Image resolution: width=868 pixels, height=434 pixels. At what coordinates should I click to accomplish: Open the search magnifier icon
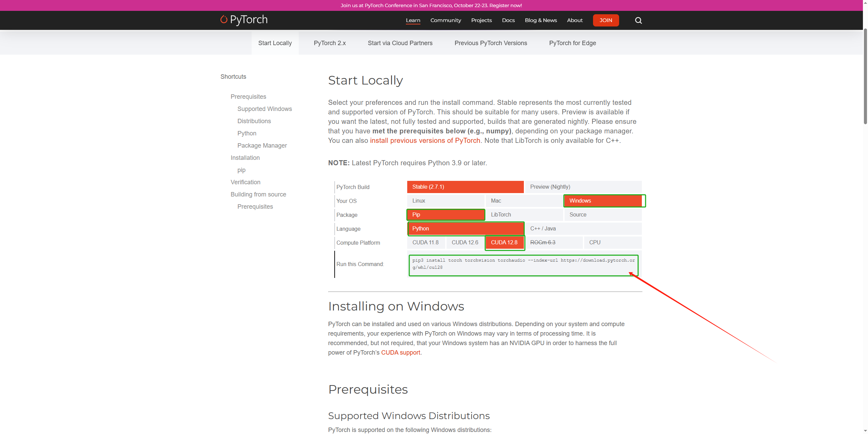[x=638, y=20]
